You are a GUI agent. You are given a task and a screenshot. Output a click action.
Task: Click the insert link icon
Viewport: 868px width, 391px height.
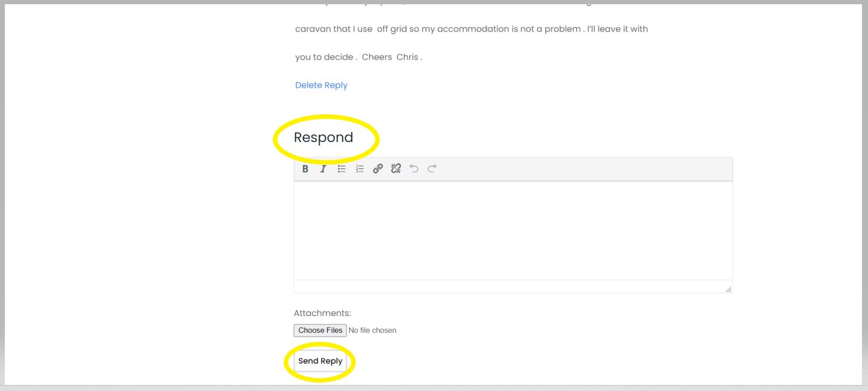point(378,169)
